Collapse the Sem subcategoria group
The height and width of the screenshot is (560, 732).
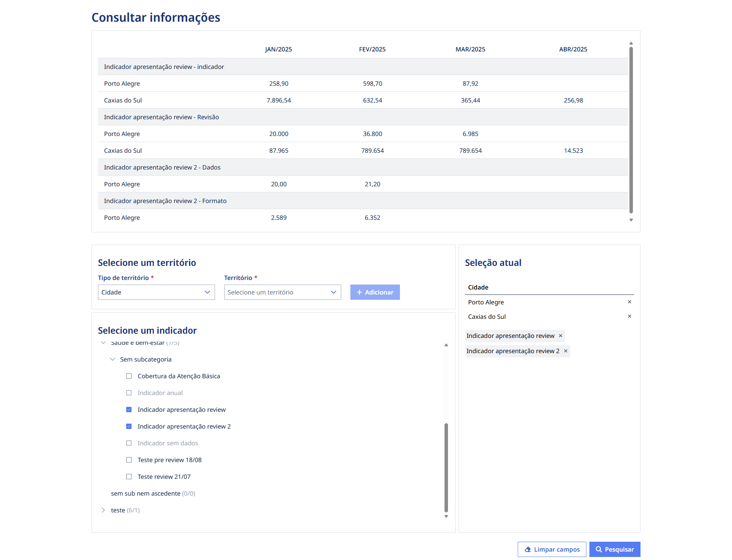point(112,359)
